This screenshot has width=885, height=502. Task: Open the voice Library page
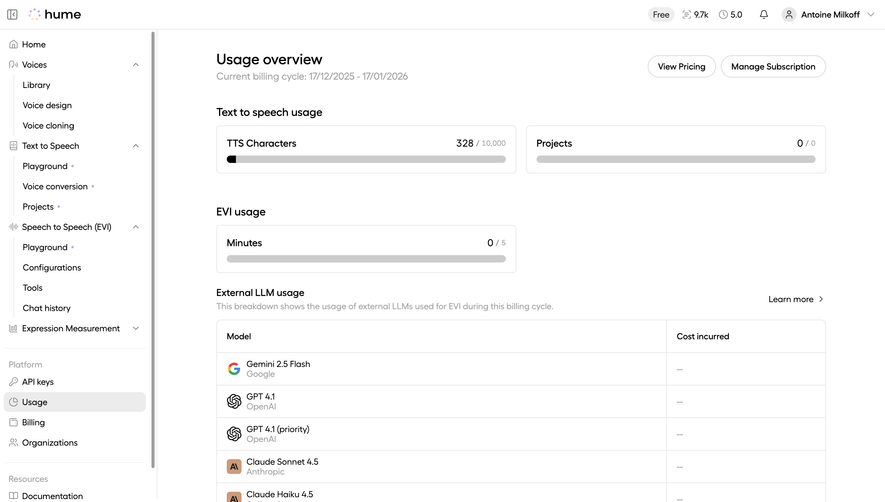[36, 85]
